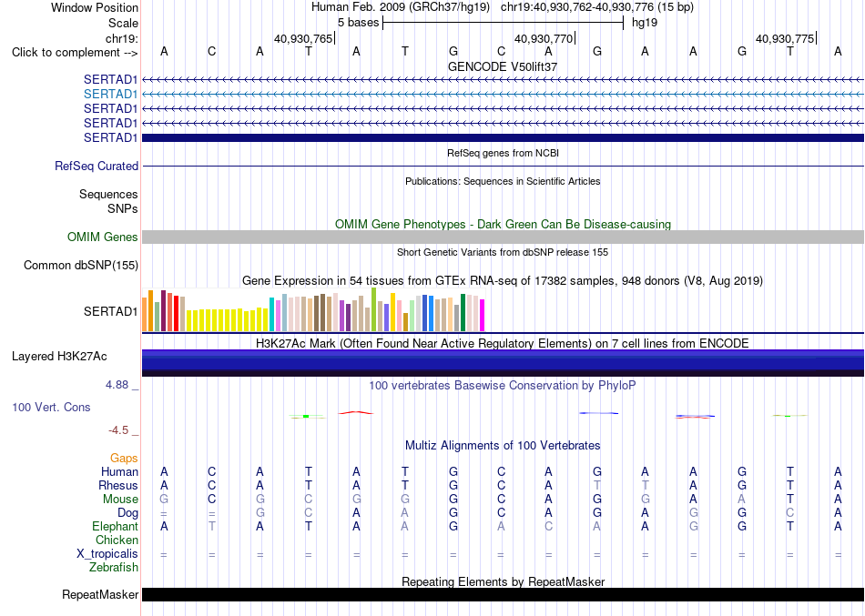
Task: Click the magenta last bar in GTEx chart
Action: [483, 316]
